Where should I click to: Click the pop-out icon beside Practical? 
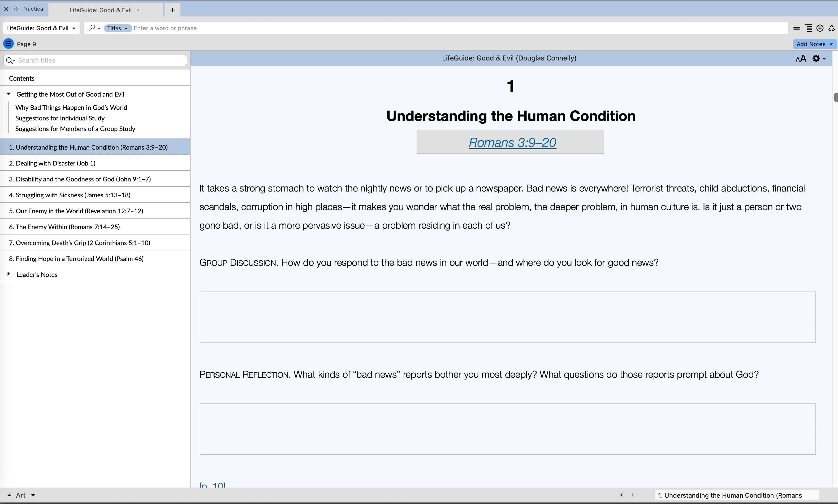16,9
